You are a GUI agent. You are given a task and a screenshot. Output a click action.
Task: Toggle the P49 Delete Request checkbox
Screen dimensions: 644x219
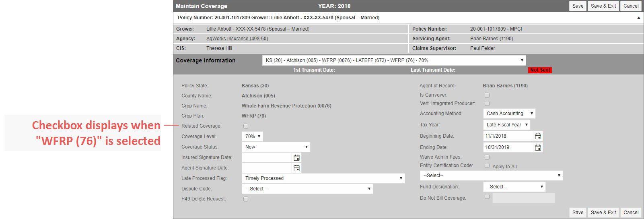[x=246, y=199]
